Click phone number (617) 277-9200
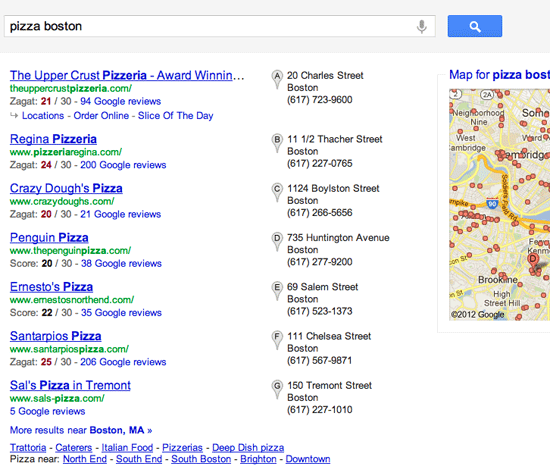Viewport: 550px width, 472px height. (320, 262)
